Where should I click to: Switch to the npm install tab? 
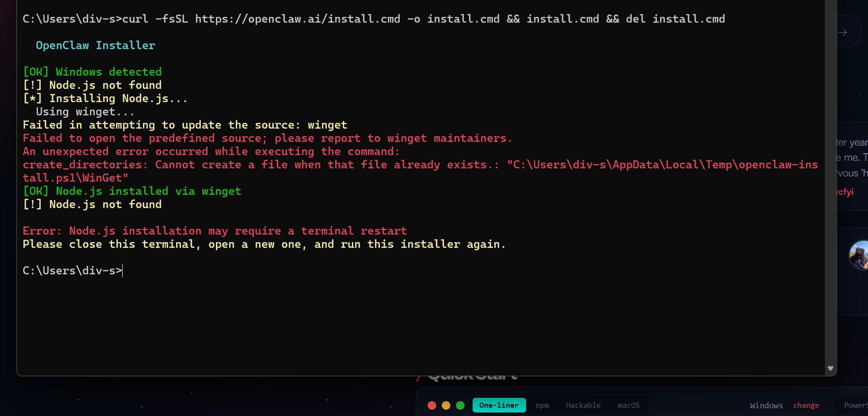[x=542, y=405]
